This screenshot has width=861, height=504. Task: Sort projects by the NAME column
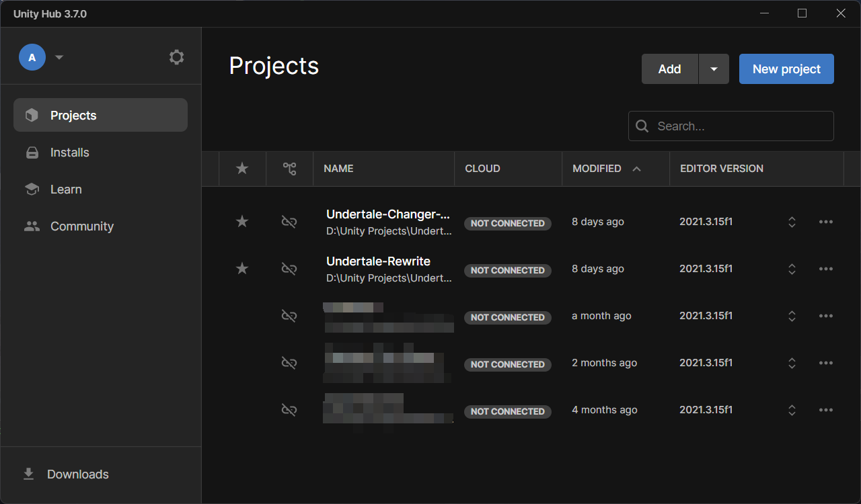pyautogui.click(x=338, y=169)
